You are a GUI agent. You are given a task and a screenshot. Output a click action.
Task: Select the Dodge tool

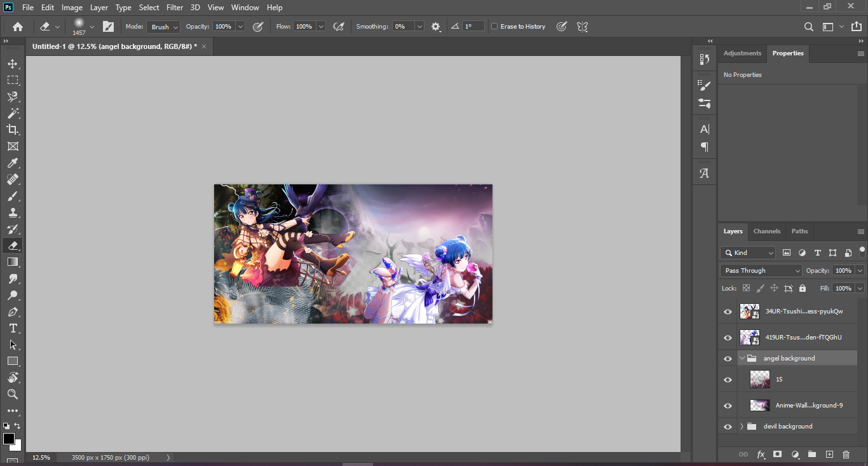click(x=12, y=295)
